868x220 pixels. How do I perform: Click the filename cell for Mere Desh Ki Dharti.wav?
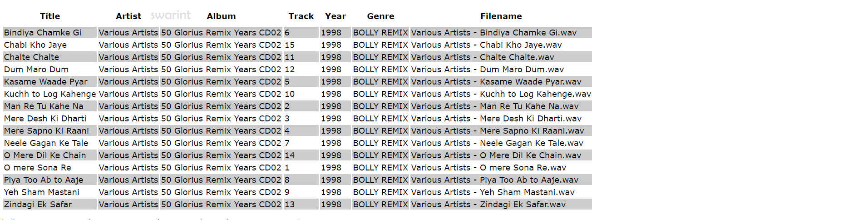(496, 119)
